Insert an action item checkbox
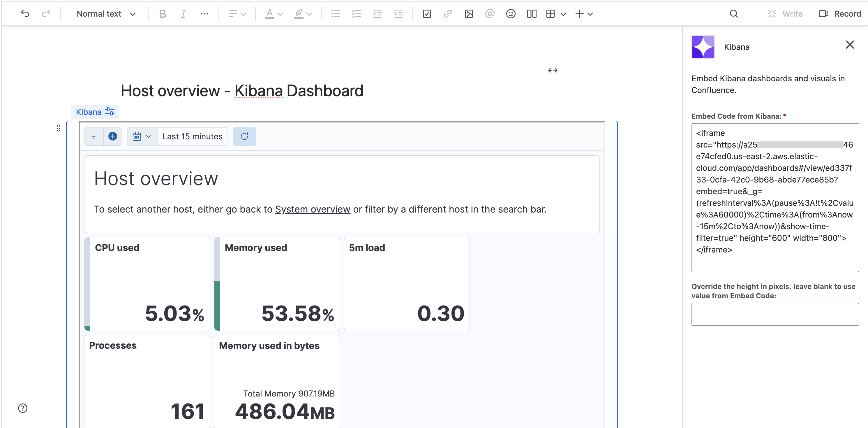Screen dimensions: 868x428 [x=427, y=14]
